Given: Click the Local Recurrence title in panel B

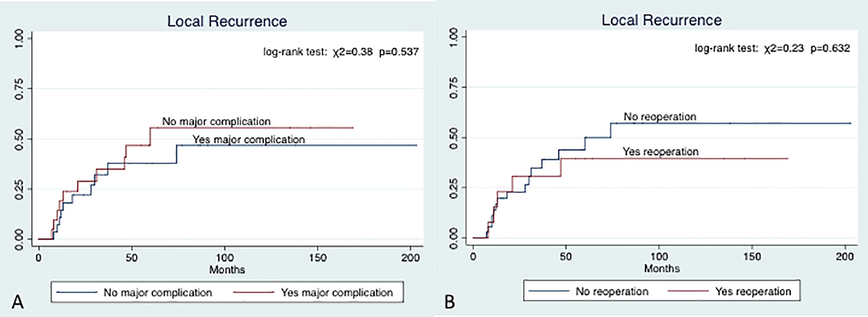Looking at the screenshot, I should point(662,20).
